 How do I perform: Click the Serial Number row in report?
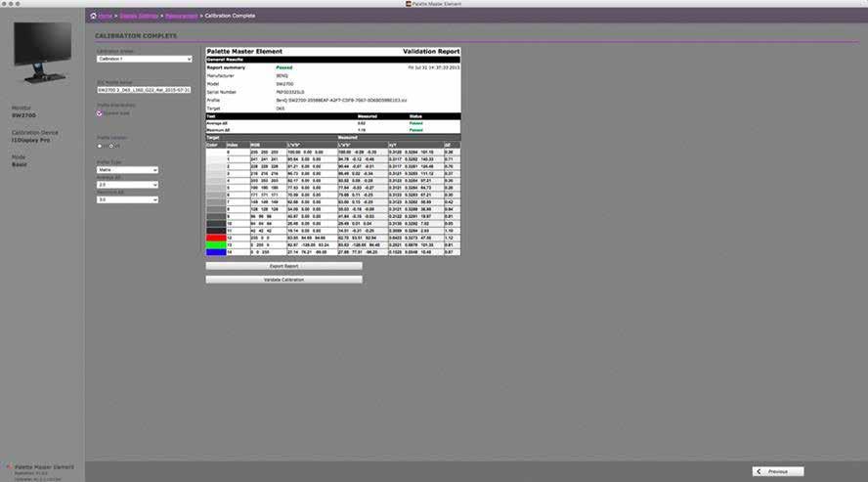coord(333,93)
